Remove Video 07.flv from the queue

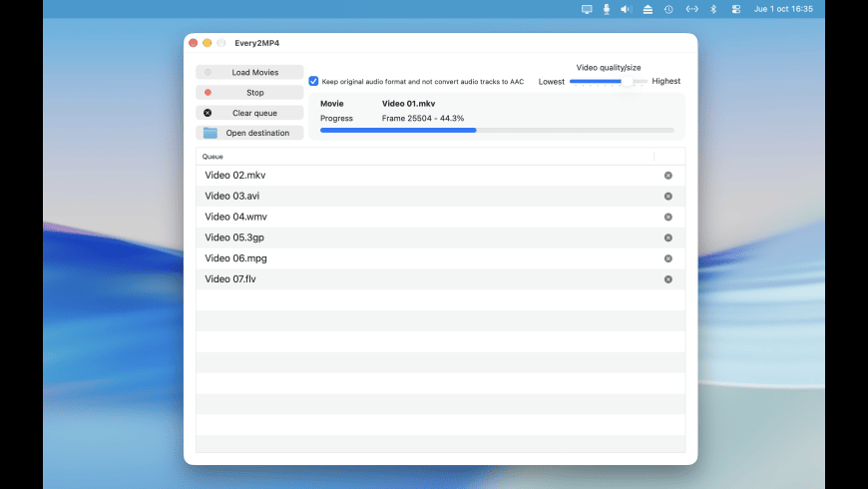pos(668,279)
